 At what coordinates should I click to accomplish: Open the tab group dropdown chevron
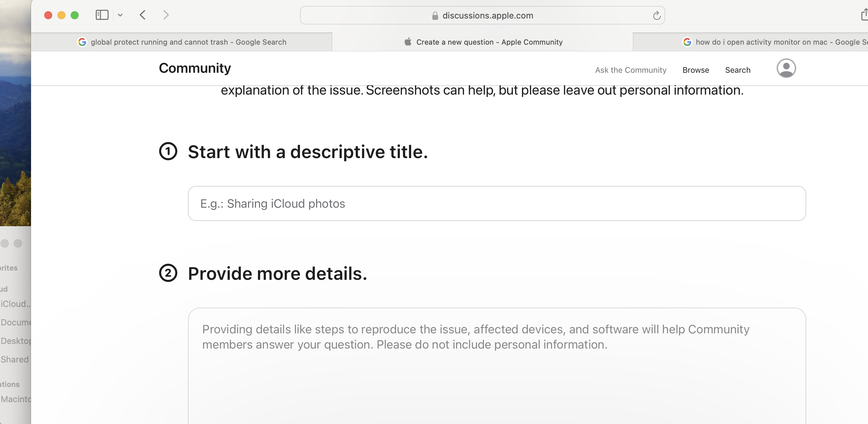tap(120, 15)
